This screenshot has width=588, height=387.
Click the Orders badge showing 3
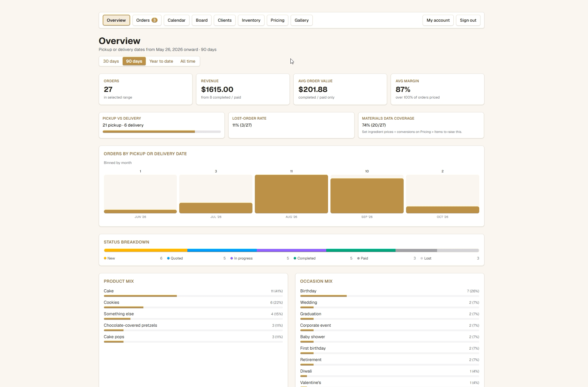click(x=154, y=20)
